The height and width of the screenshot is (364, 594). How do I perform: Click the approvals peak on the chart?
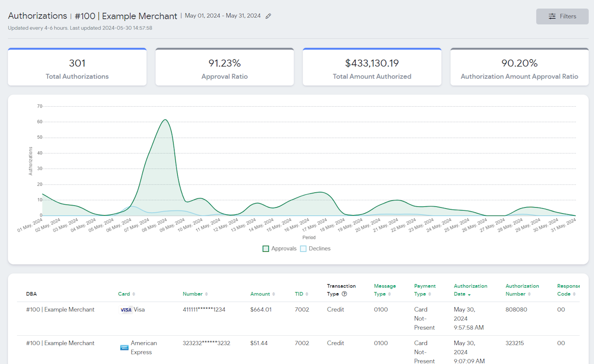click(165, 120)
